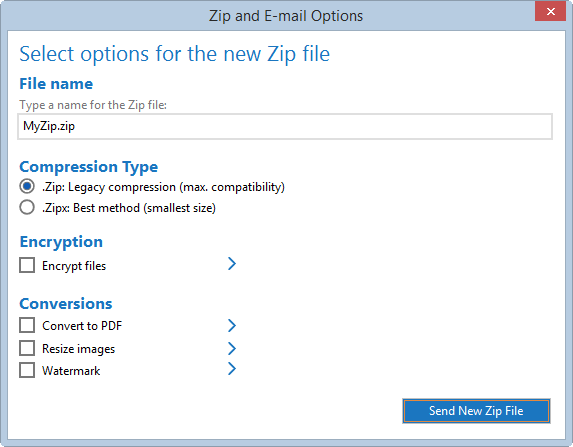Image resolution: width=573 pixels, height=447 pixels.
Task: Close the Zip and E-mail Options dialog
Action: coord(550,11)
